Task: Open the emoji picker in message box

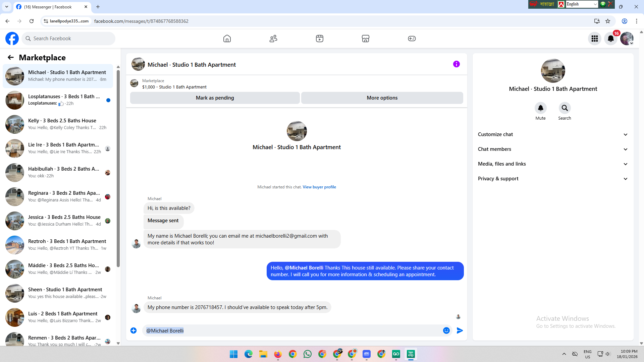Action: click(x=446, y=330)
